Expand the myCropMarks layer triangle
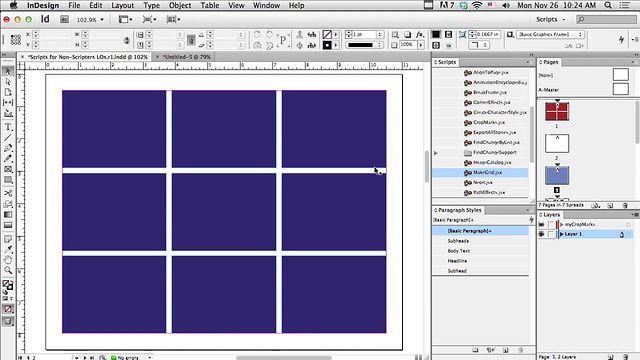This screenshot has height=360, width=640. (562, 224)
